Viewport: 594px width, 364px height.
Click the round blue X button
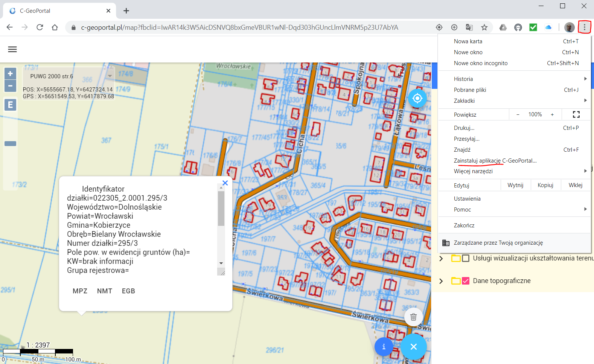[414, 347]
